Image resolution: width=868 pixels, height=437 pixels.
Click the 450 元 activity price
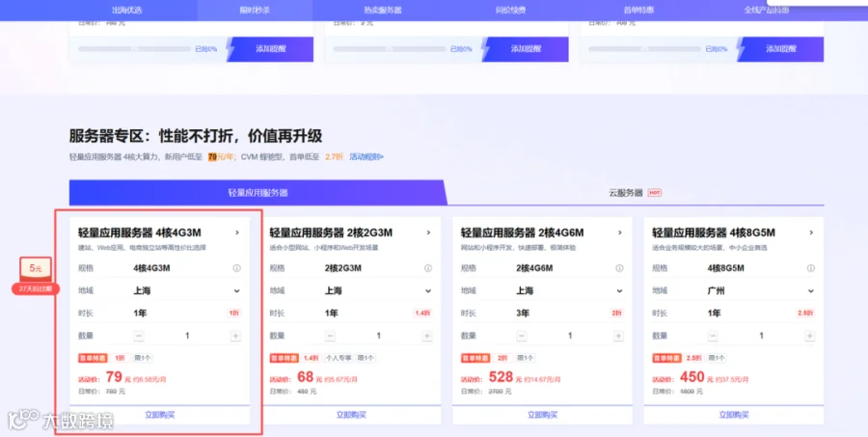coord(696,378)
